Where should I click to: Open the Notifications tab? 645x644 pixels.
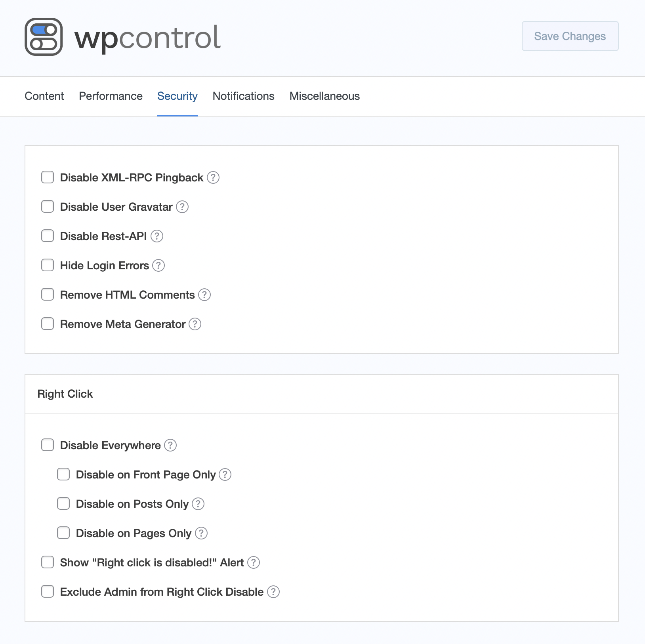[x=243, y=96]
